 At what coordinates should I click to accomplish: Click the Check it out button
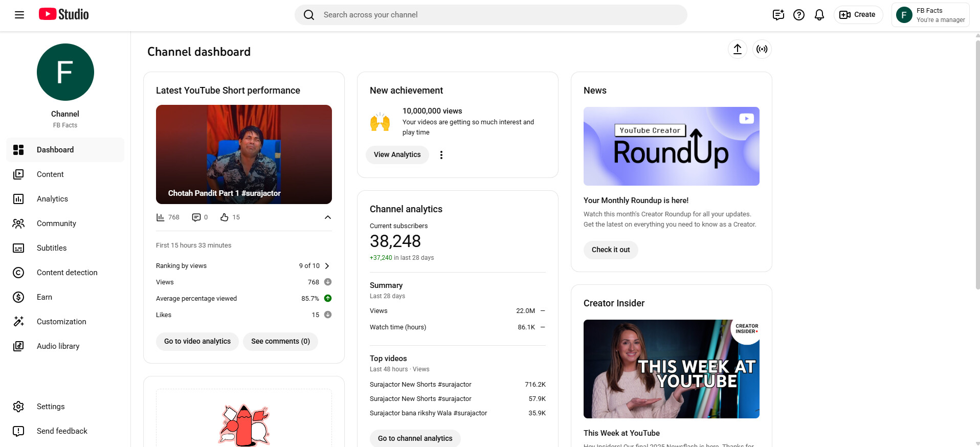[x=610, y=250]
